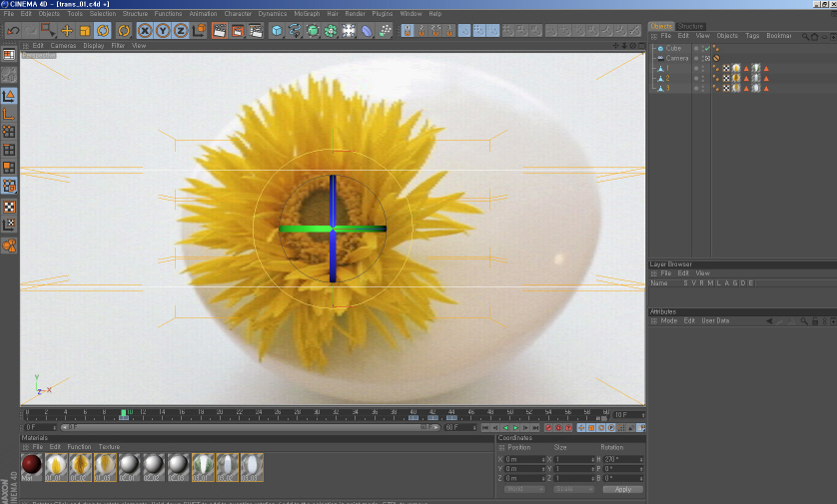The height and width of the screenshot is (504, 837).
Task: Open the MoGraph menu
Action: [306, 14]
